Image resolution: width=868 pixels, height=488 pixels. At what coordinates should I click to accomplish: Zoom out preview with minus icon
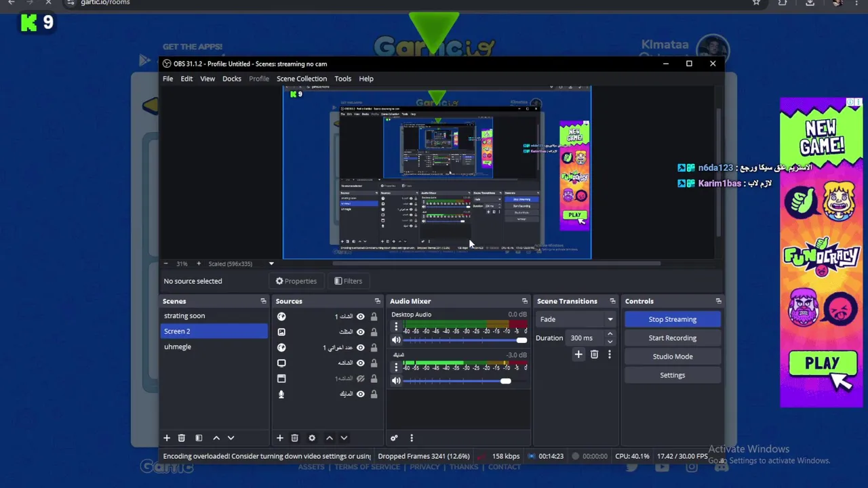coord(165,264)
